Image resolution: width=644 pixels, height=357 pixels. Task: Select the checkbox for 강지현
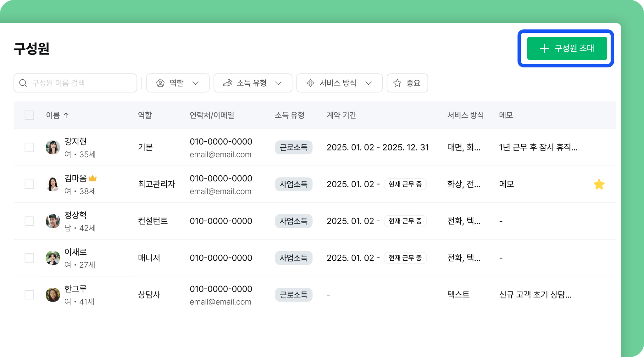[x=29, y=147]
